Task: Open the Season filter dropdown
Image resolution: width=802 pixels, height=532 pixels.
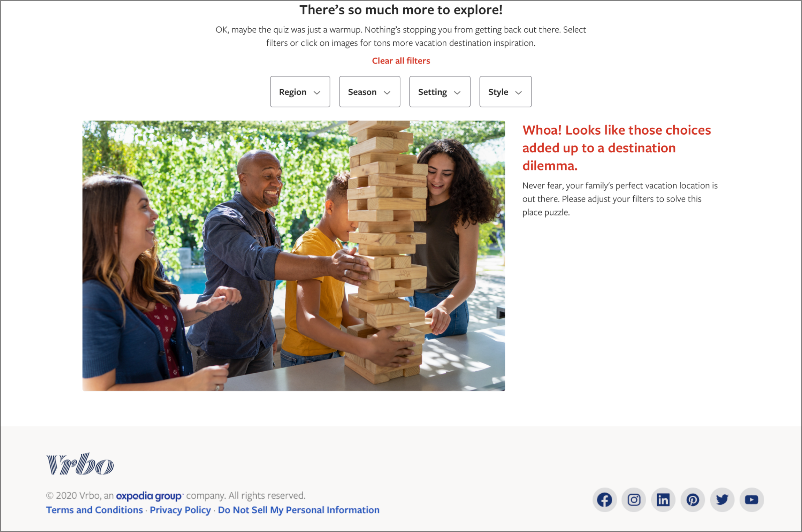Action: 370,92
